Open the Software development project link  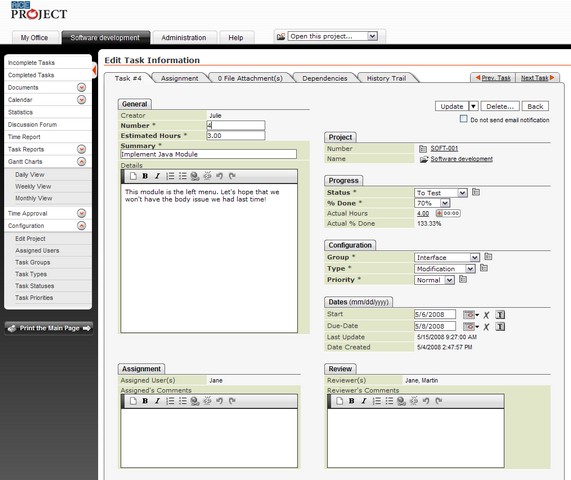[461, 159]
